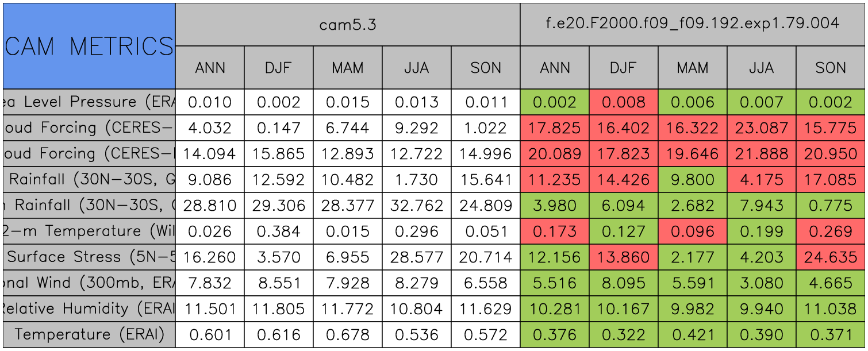This screenshot has width=868, height=351.
Task: Click the white cell with value 28.577
Action: pos(417,257)
